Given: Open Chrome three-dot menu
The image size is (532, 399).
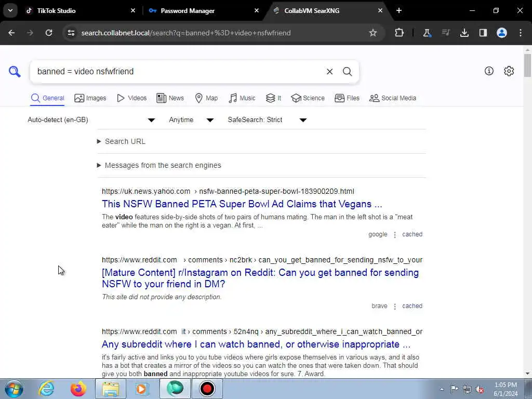Looking at the screenshot, I should (x=521, y=33).
